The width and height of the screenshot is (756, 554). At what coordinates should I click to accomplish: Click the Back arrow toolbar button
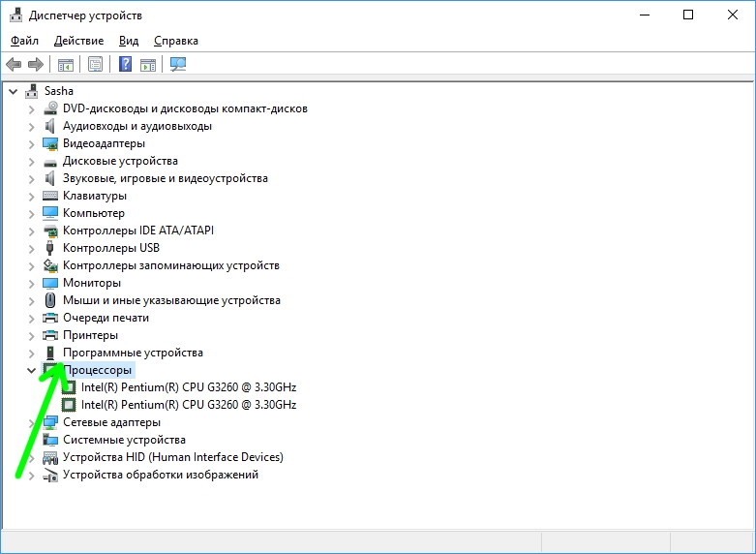tap(14, 64)
